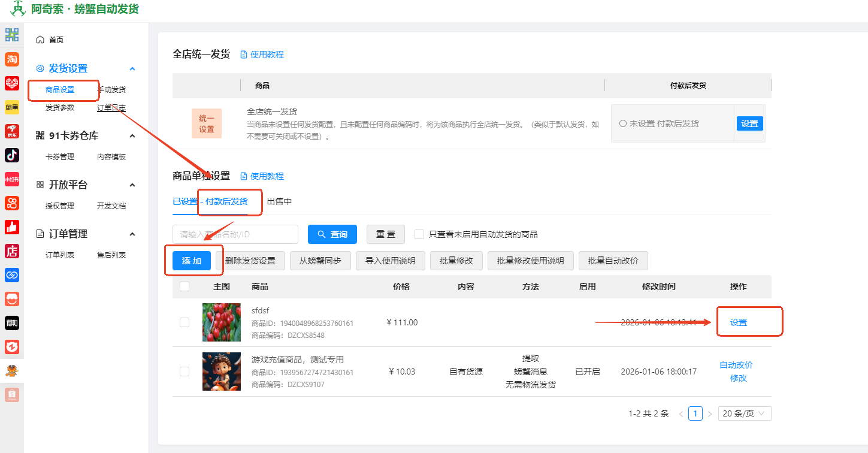Click the 重置 button

click(x=386, y=234)
